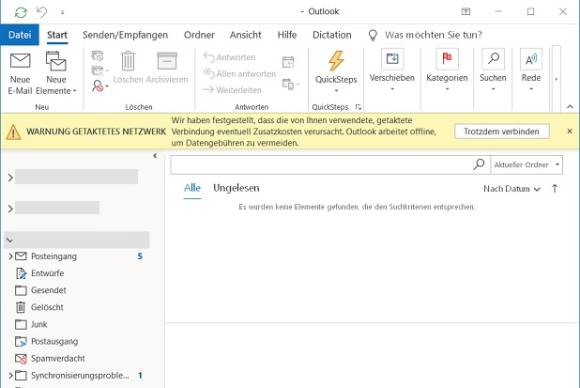Expand the Posteingang folder arrow
580x388 pixels.
10,256
